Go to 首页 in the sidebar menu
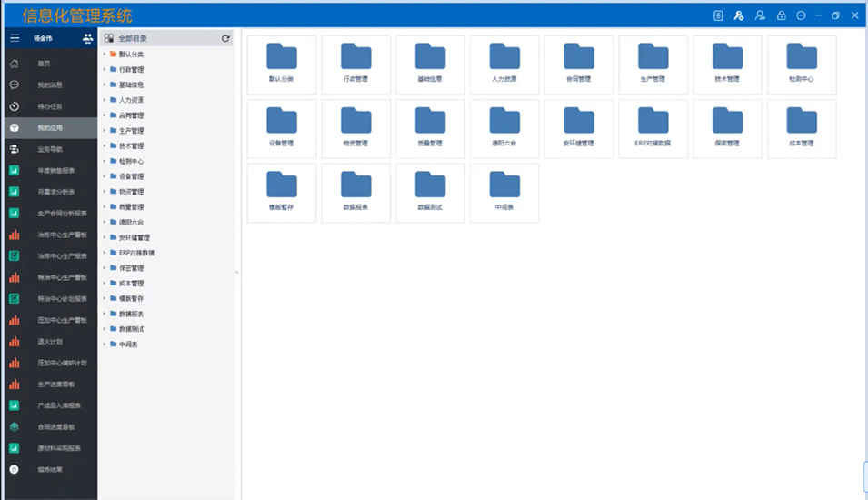The image size is (868, 500). tap(44, 64)
